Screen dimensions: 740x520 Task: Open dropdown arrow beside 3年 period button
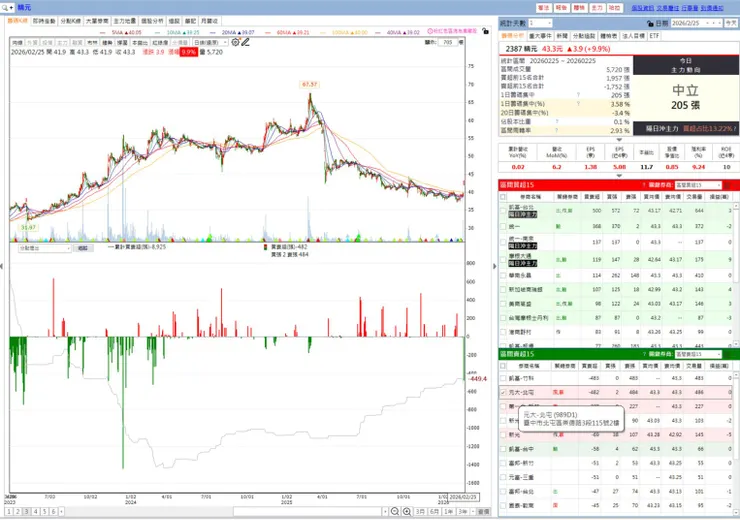point(473,512)
